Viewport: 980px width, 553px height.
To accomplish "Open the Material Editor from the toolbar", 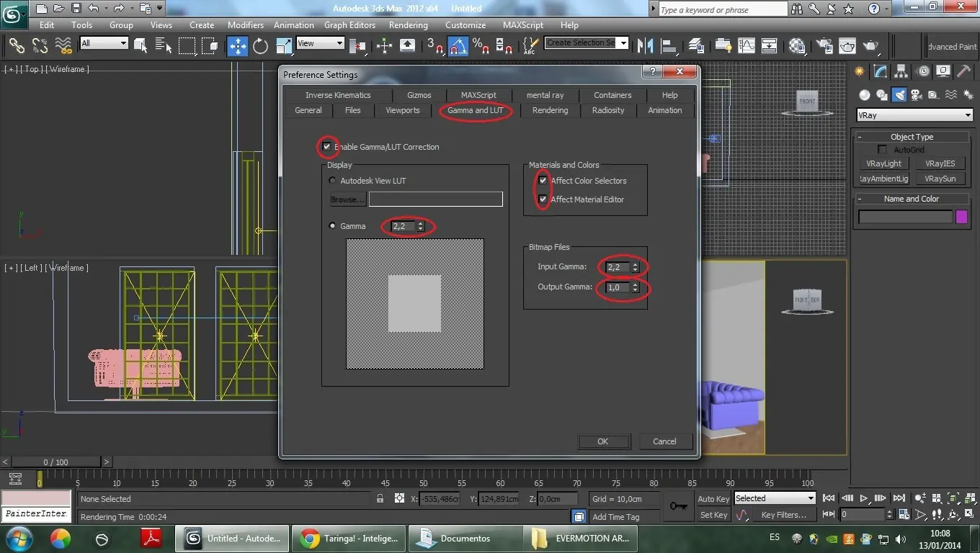I will coord(797,45).
